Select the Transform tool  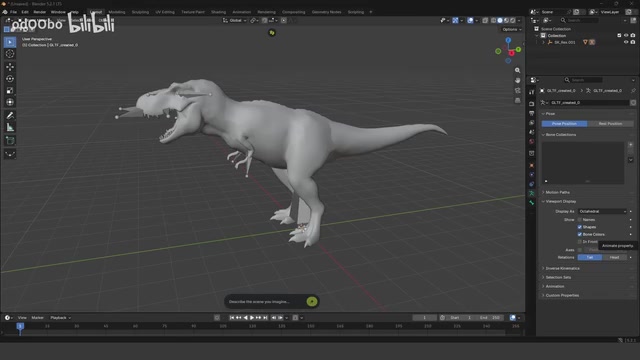coord(10,102)
